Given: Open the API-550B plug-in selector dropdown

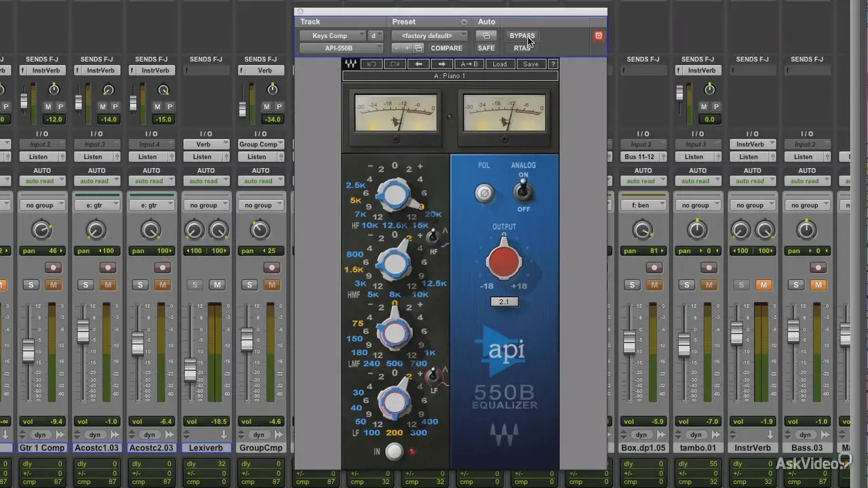Looking at the screenshot, I should 342,48.
